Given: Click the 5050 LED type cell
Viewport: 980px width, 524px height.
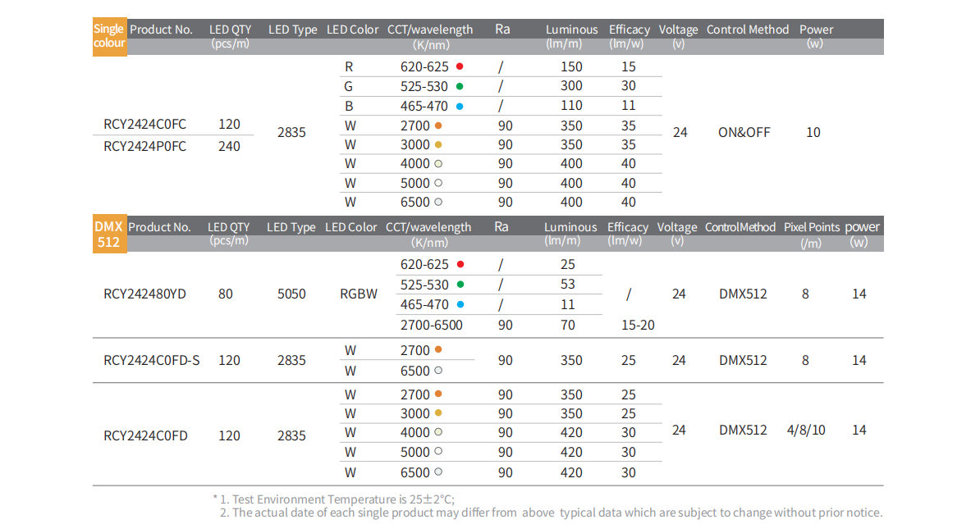Looking at the screenshot, I should tap(291, 294).
